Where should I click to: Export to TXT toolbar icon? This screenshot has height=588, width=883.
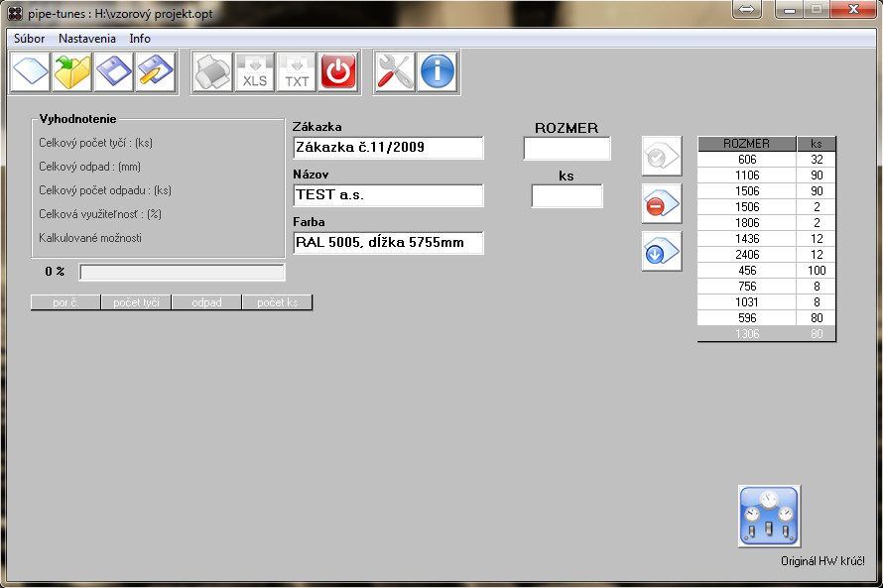[297, 71]
